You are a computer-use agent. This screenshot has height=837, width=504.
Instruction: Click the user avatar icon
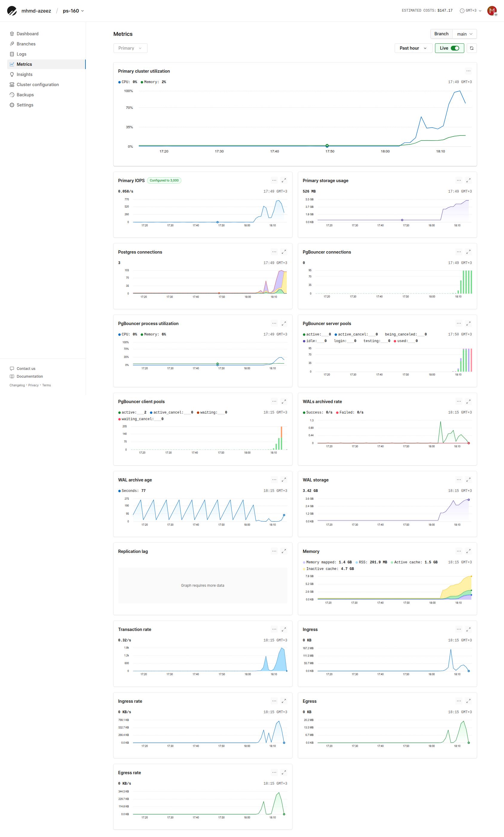tap(491, 11)
